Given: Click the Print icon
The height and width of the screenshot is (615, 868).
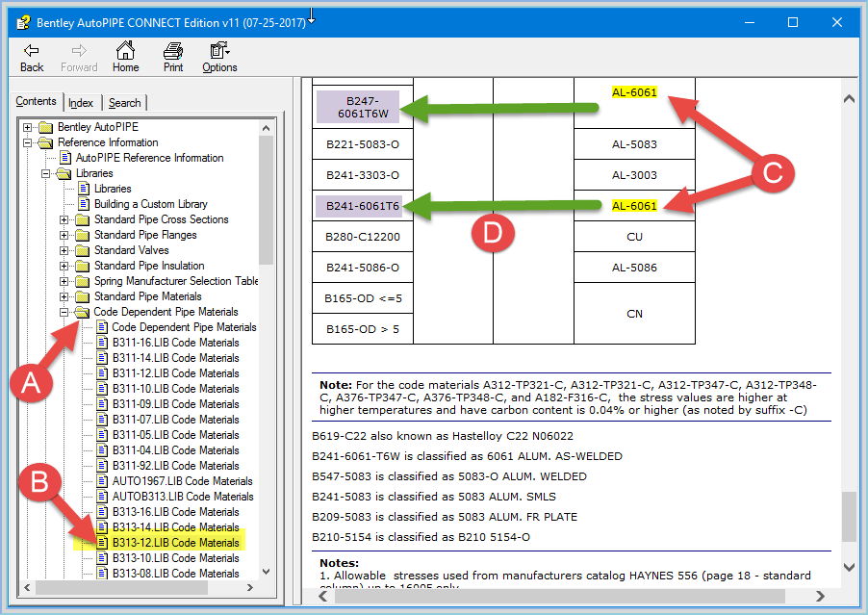Looking at the screenshot, I should click(173, 50).
